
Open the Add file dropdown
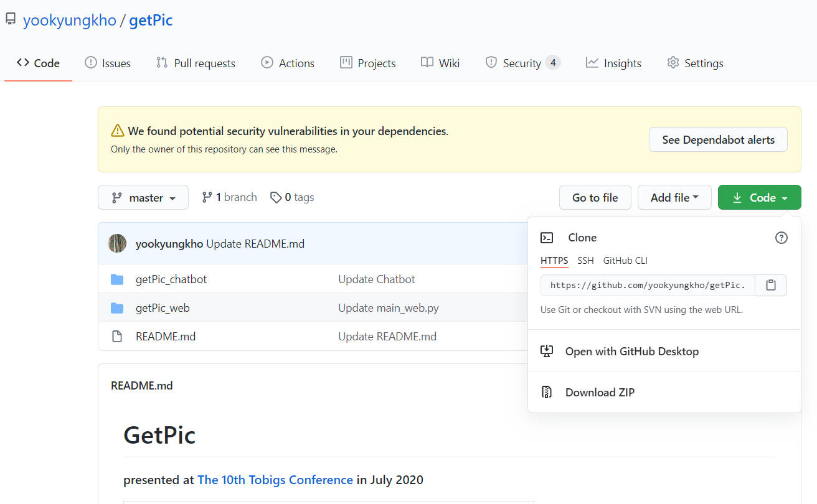click(x=674, y=197)
